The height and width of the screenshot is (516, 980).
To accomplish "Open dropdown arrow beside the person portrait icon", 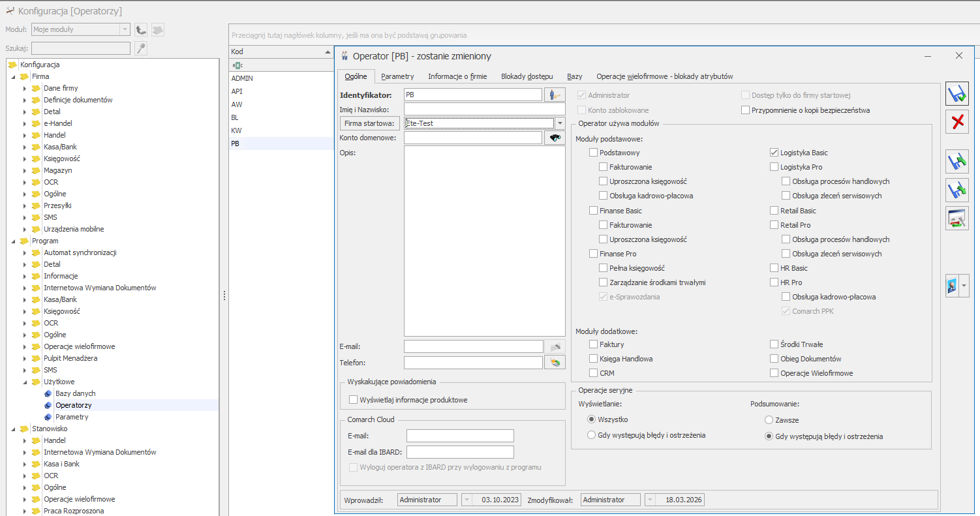I will tap(964, 286).
